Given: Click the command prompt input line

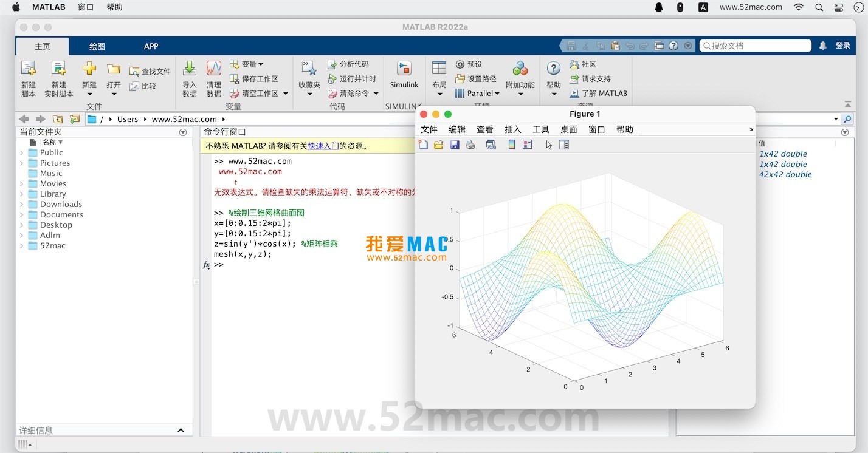Looking at the screenshot, I should [314, 265].
